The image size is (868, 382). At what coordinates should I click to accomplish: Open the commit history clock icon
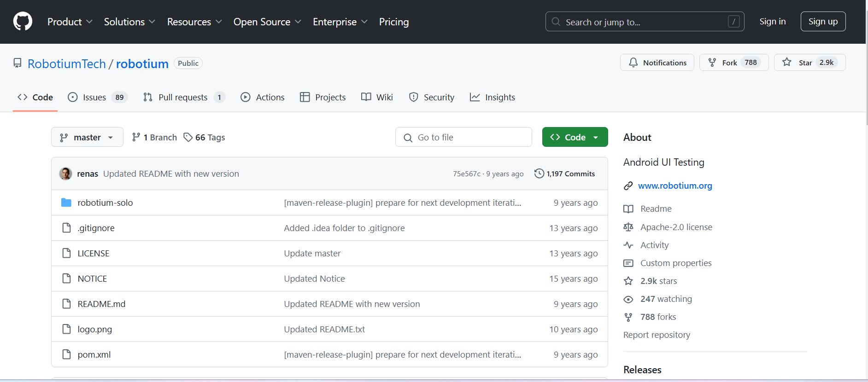tap(539, 174)
